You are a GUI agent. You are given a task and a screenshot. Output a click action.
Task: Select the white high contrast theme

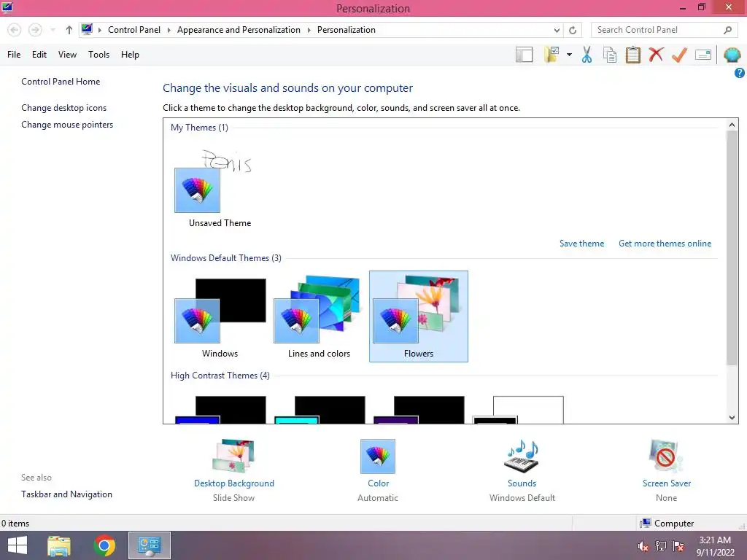[519, 410]
